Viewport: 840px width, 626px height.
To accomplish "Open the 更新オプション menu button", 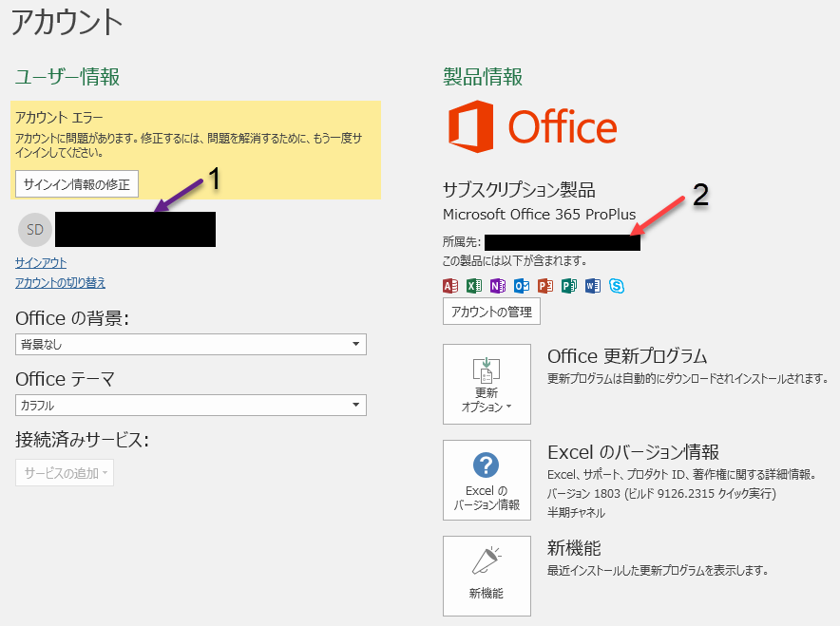I will click(x=487, y=385).
